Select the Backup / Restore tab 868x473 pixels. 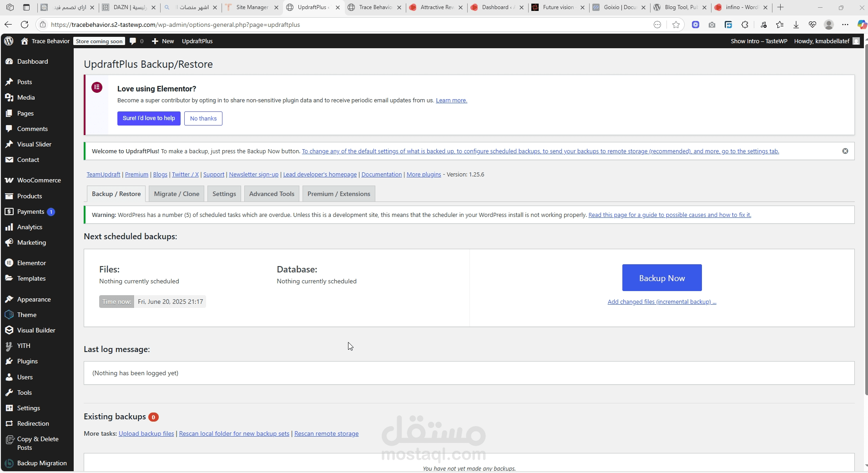pos(116,194)
